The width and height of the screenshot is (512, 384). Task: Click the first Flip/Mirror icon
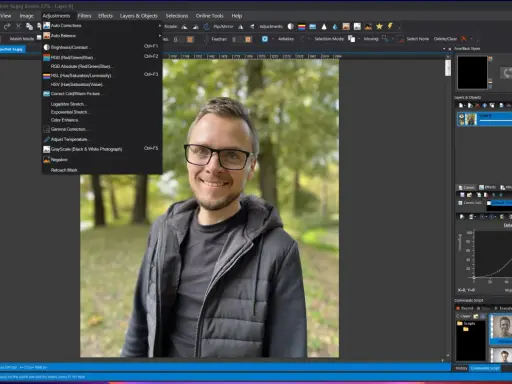[x=241, y=27]
